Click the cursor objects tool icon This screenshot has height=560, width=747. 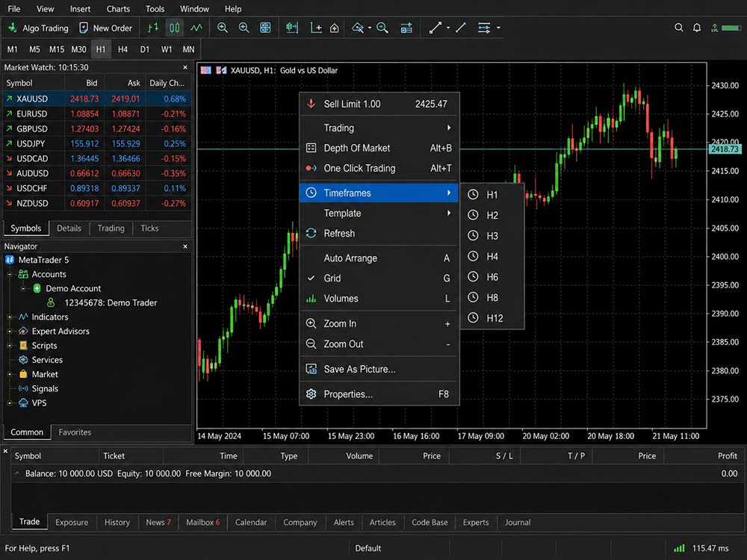point(357,28)
